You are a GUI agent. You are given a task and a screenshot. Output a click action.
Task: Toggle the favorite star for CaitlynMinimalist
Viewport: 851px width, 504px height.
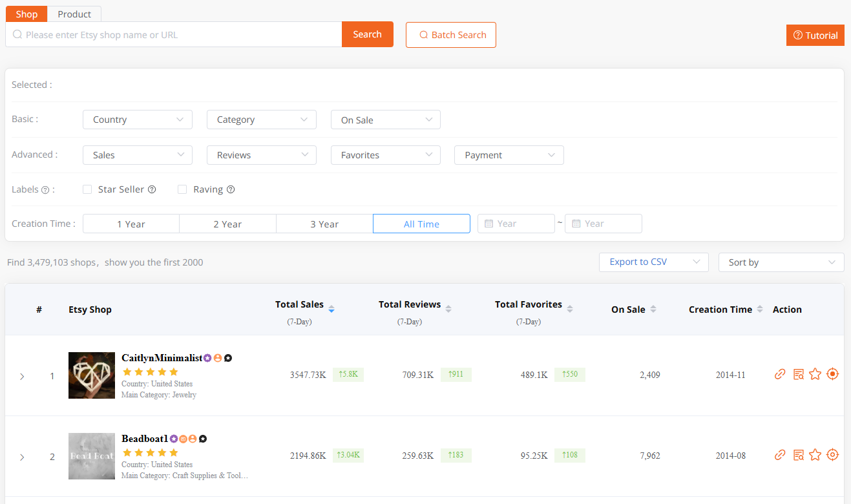[815, 373]
